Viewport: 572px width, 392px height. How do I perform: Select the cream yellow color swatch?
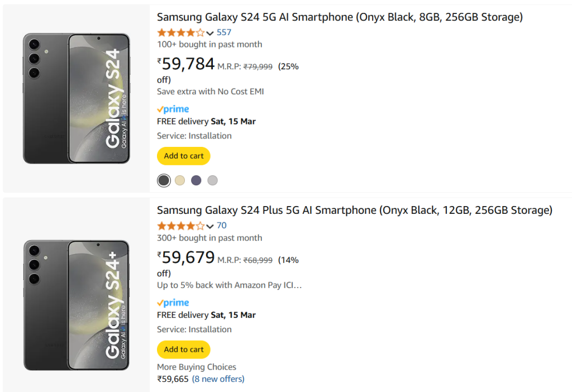tap(180, 180)
